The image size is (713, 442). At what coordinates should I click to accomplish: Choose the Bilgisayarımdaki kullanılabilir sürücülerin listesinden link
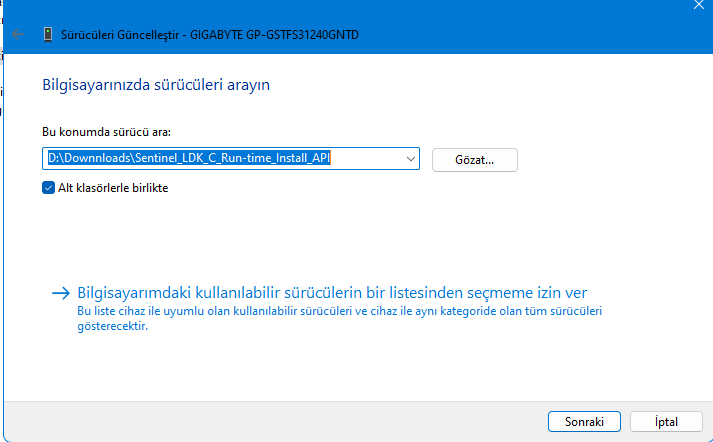click(332, 293)
